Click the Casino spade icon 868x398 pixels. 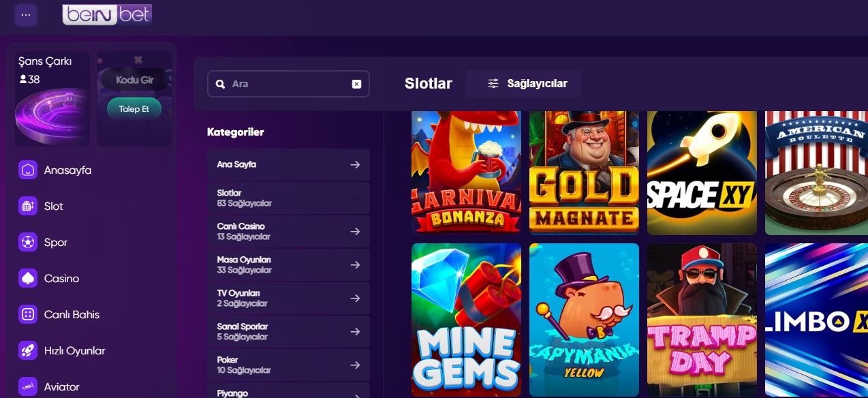28,278
